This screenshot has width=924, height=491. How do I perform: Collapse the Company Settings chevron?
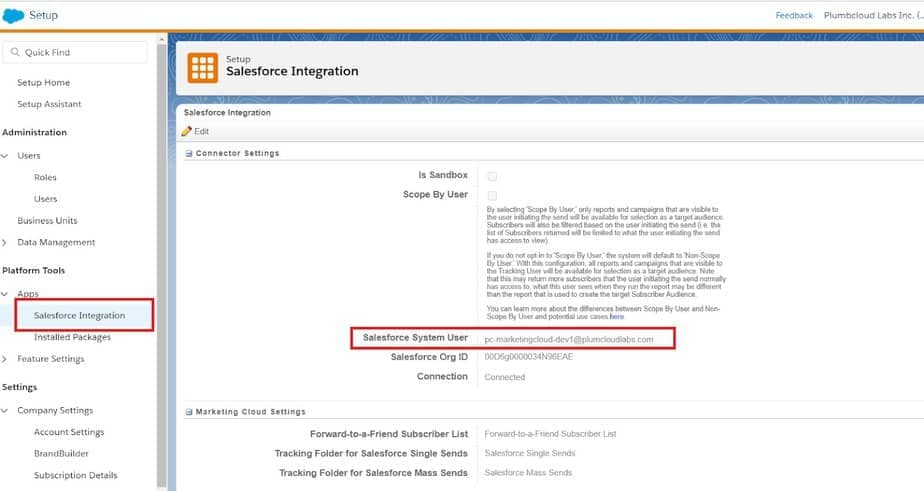click(x=5, y=411)
